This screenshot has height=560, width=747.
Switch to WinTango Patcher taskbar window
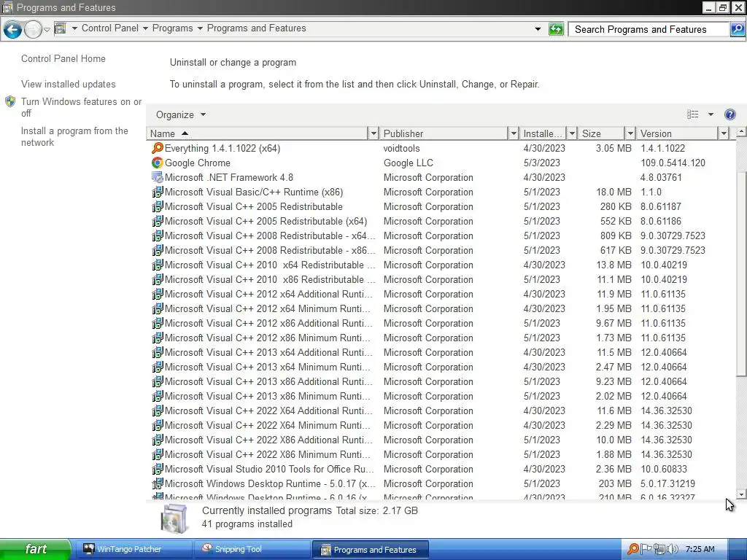coord(133,549)
